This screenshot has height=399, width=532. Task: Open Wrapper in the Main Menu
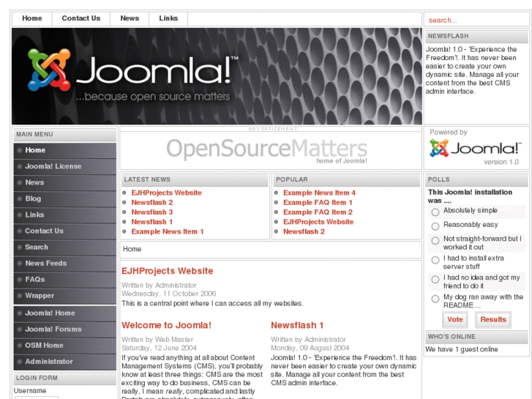click(x=65, y=296)
